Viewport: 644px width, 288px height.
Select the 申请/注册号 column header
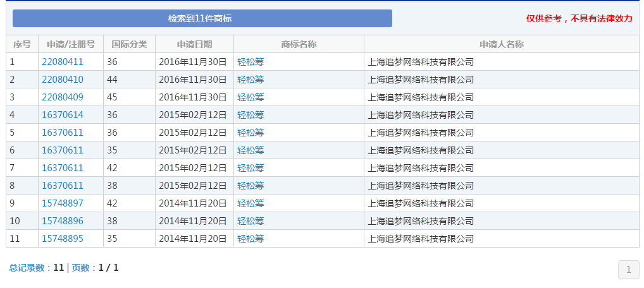tap(71, 44)
